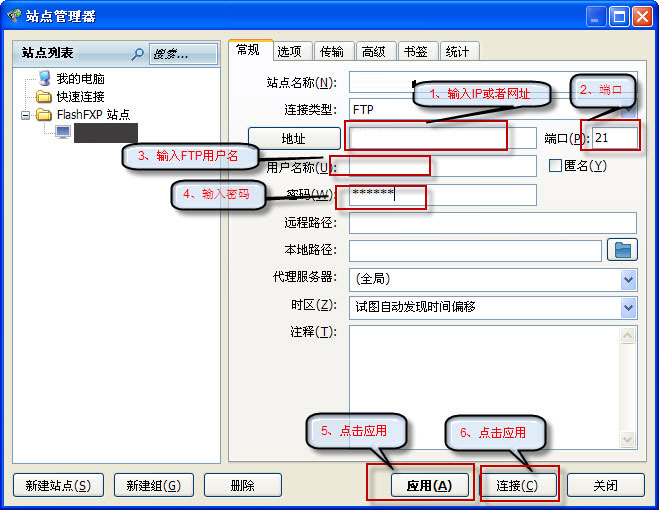Switch to the 选项 tab
The height and width of the screenshot is (510, 659).
(x=290, y=51)
